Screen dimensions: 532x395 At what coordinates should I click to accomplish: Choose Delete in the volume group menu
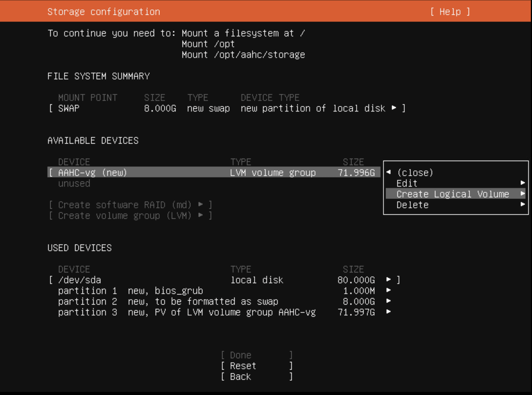412,205
